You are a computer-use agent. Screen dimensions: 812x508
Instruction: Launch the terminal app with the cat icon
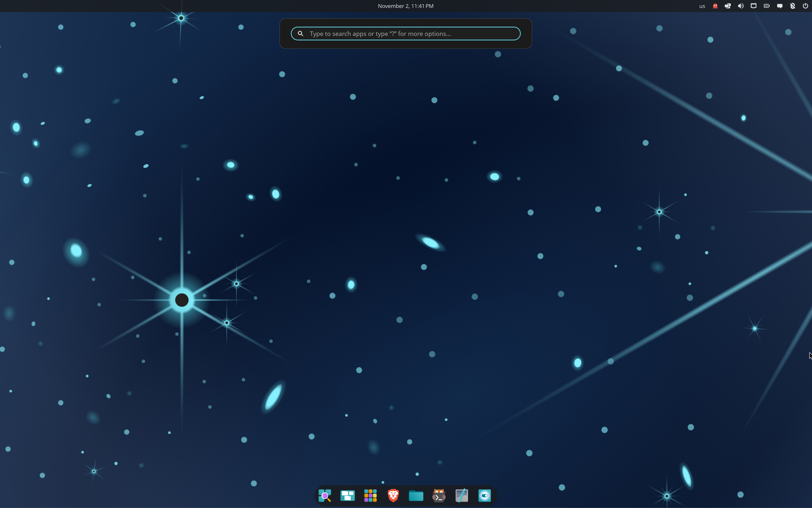[x=439, y=496]
